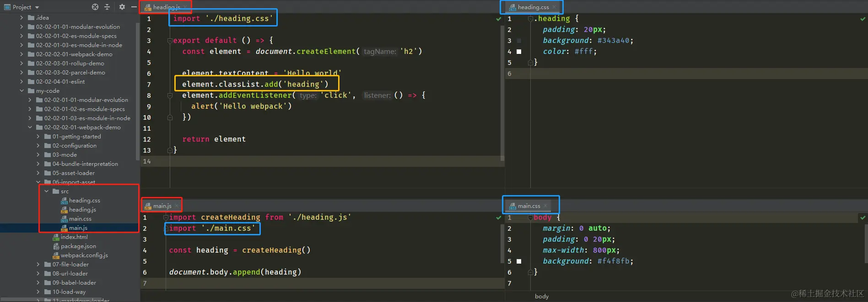Click the #f4f8fb color swatch in main.css gutter

(519, 261)
